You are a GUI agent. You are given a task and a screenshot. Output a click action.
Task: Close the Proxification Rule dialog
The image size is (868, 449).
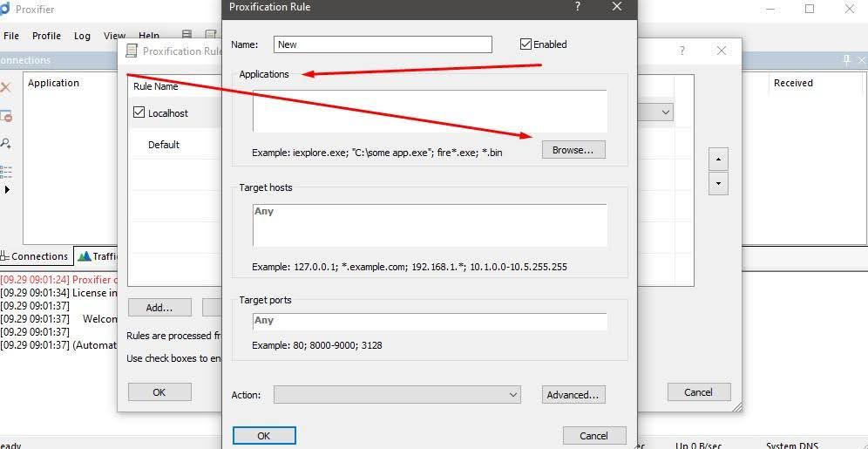point(617,7)
